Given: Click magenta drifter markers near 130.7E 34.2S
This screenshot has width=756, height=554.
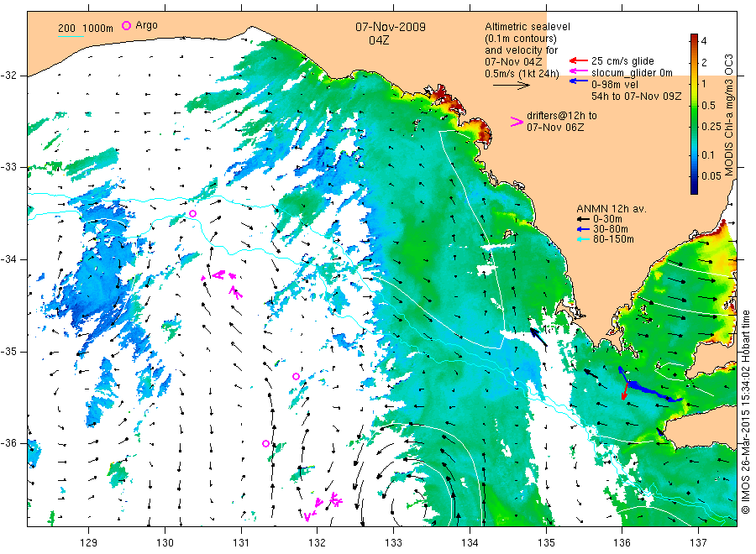Looking at the screenshot, I should pos(218,275).
